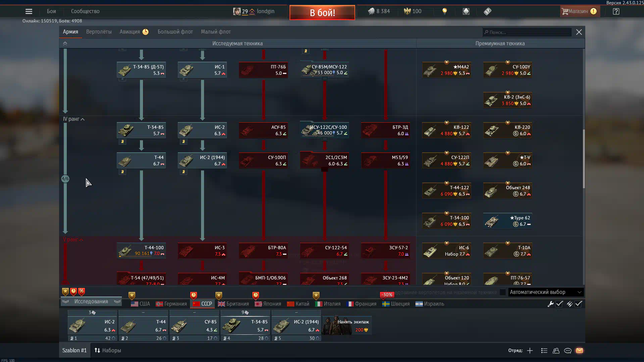This screenshot has width=644, height=362.
Task: Click the Silver Lions currency icon
Action: [371, 11]
